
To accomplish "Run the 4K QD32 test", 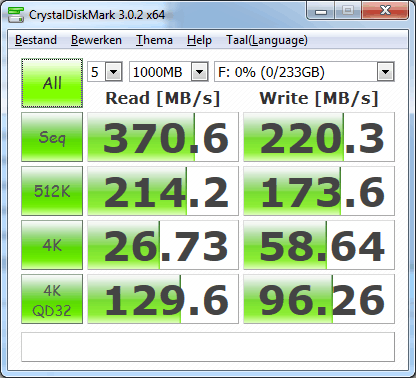I will pos(52,299).
